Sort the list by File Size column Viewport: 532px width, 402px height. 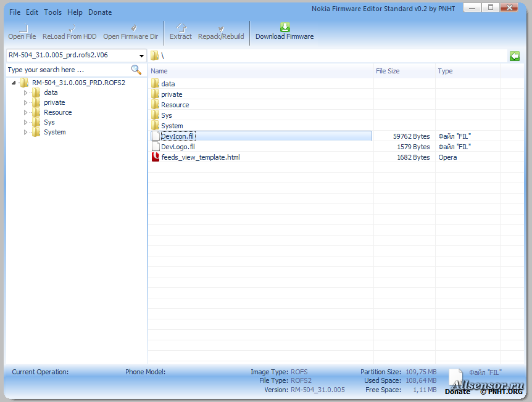click(404, 71)
